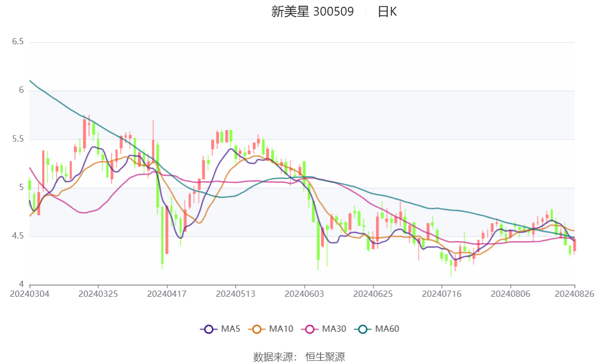Click the 日K period label
The width and height of the screenshot is (598, 364).
click(x=387, y=12)
